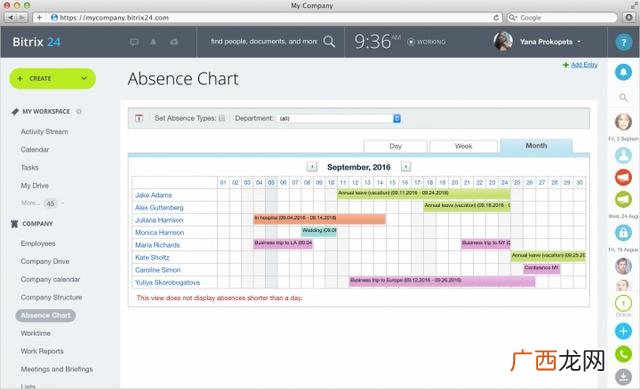This screenshot has height=389, width=640.
Task: Open the Department dropdown
Action: [x=339, y=118]
